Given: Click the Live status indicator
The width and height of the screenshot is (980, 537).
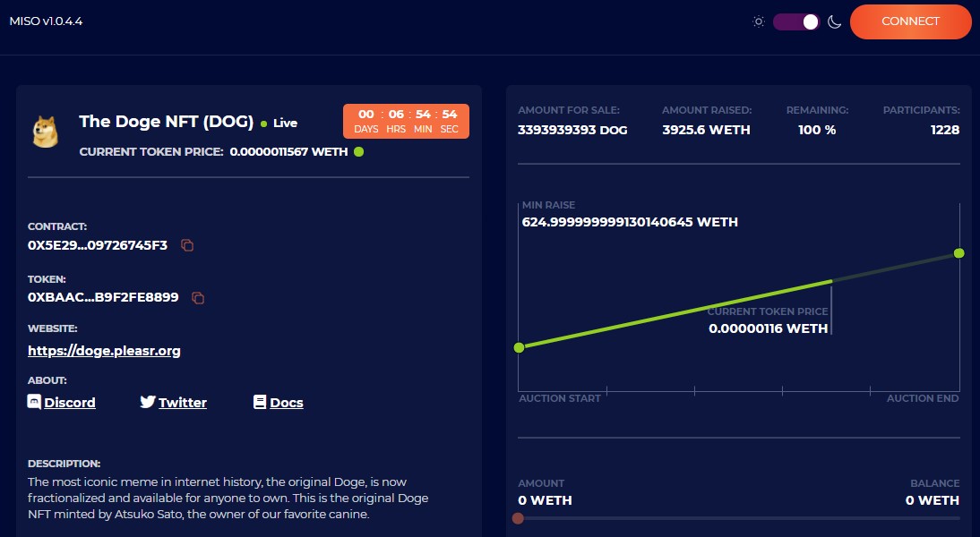Looking at the screenshot, I should coord(279,123).
